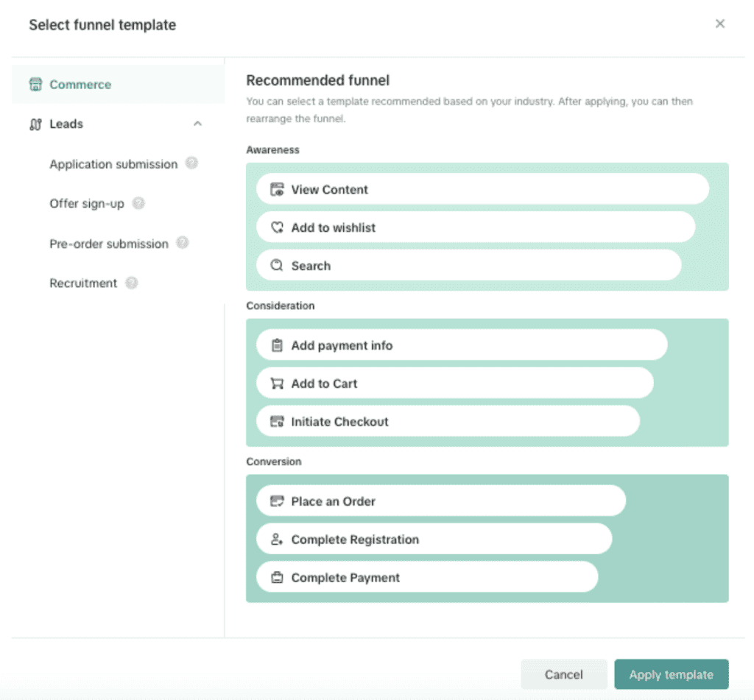Select the Add to wishlist funnel step
Viewport: 754px width, 700px height.
point(476,227)
